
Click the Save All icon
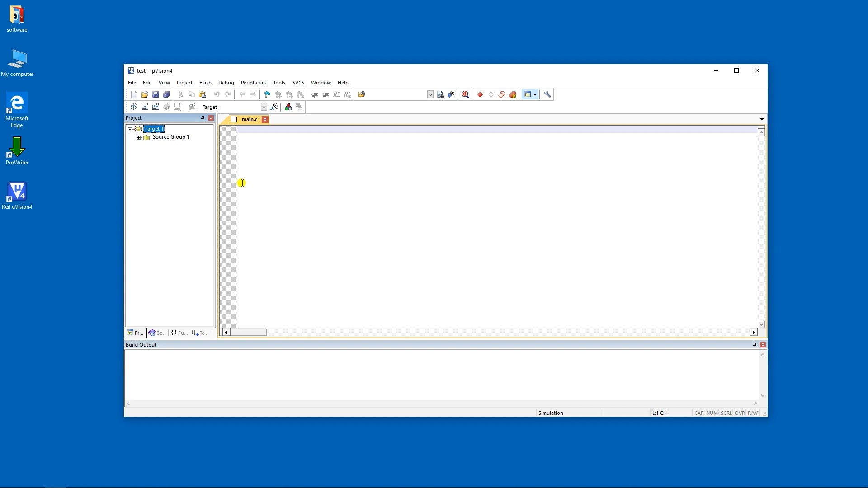click(166, 94)
